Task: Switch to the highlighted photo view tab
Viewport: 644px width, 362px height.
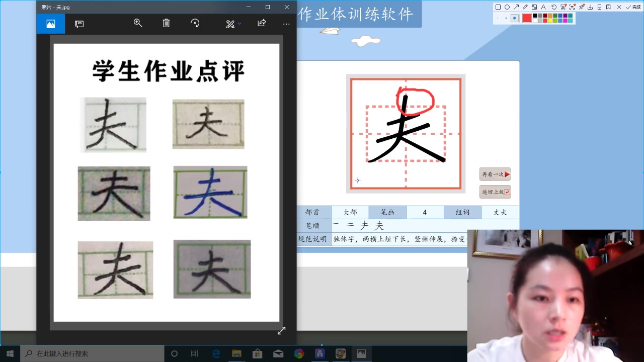Action: pyautogui.click(x=50, y=24)
